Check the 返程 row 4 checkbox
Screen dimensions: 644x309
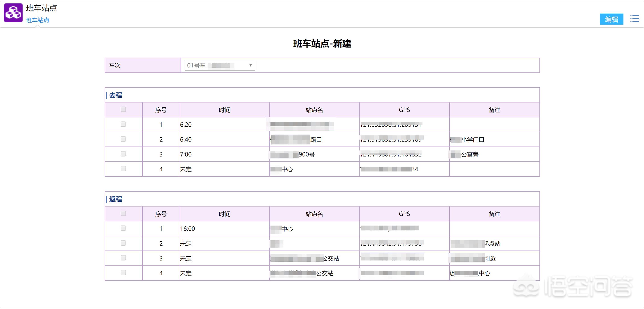pos(123,273)
